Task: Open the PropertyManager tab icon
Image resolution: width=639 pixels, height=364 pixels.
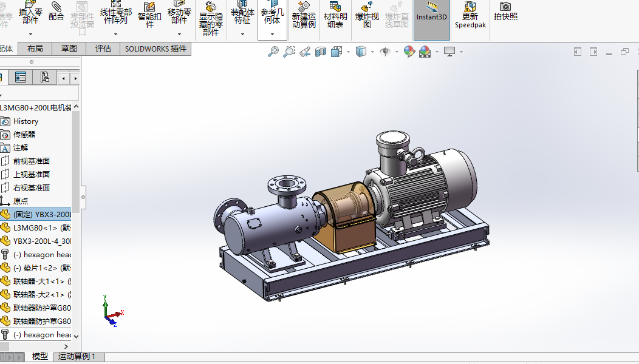Action: coord(21,77)
